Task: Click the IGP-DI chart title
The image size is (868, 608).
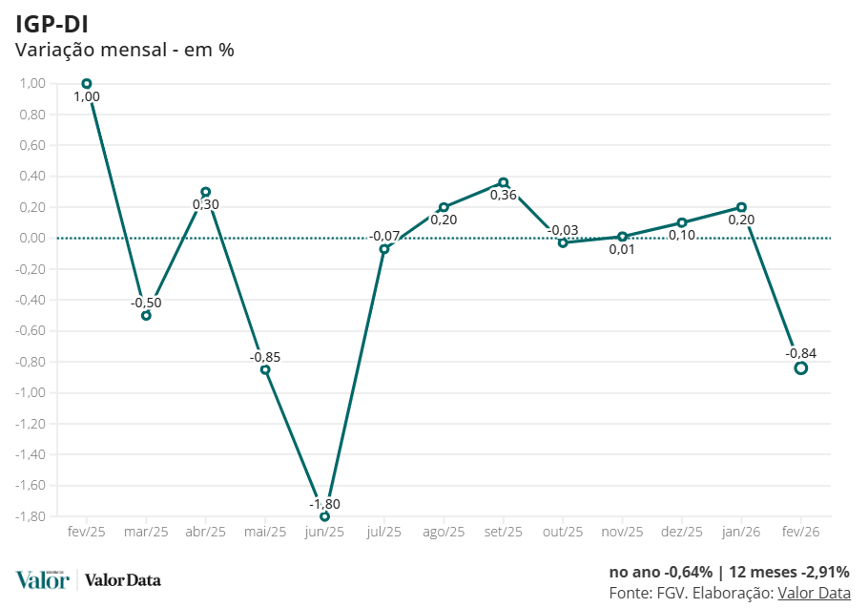Action: pos(52,24)
